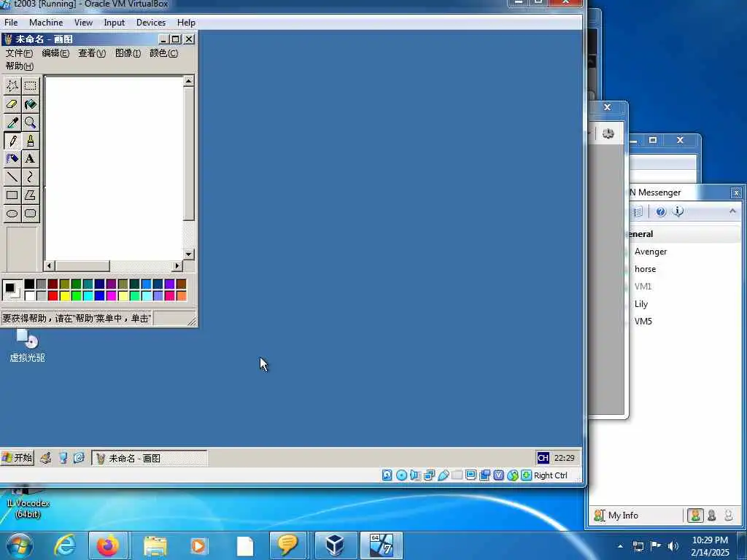Pick the straight Line tool
747x560 pixels.
coord(12,176)
